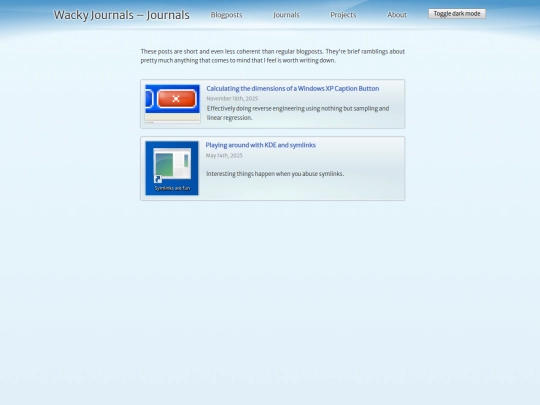Go to the Journals nav item
The image size is (540, 405).
pos(286,15)
